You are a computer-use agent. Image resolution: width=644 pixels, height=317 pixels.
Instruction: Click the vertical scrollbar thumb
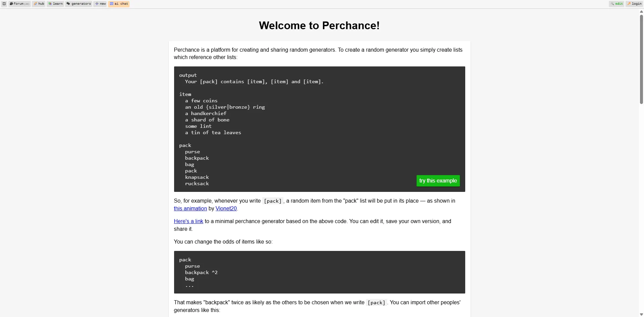pyautogui.click(x=641, y=59)
